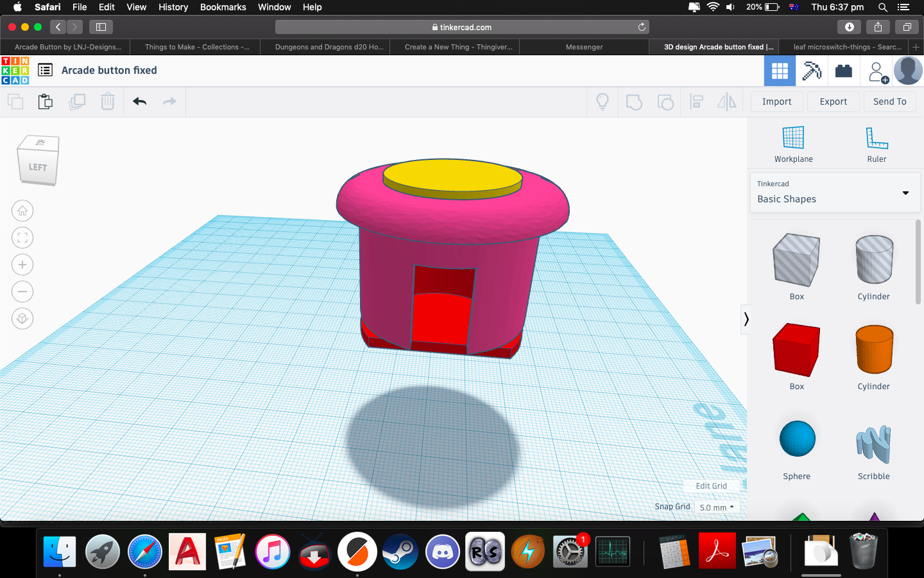This screenshot has width=924, height=578.
Task: Click the Home view button
Action: pos(22,211)
